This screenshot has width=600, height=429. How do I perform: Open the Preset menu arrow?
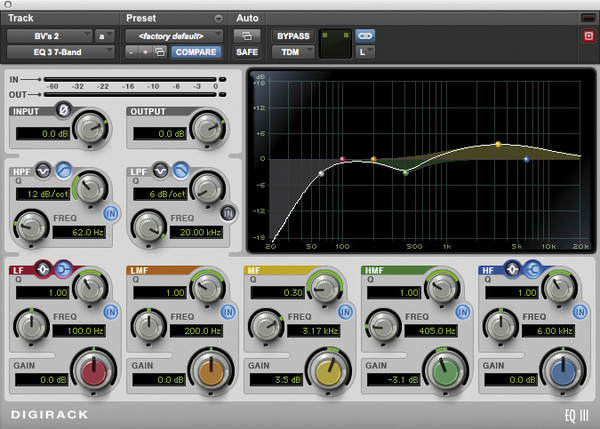tap(218, 18)
